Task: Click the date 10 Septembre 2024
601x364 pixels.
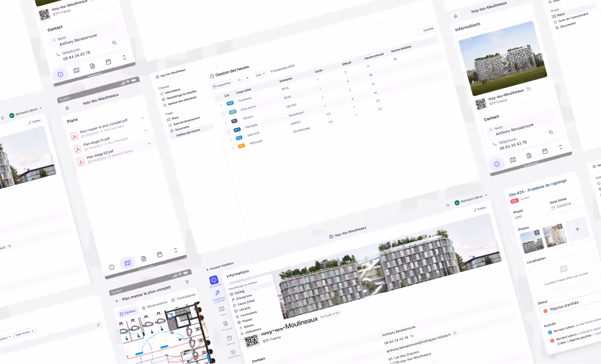Action: click(282, 68)
